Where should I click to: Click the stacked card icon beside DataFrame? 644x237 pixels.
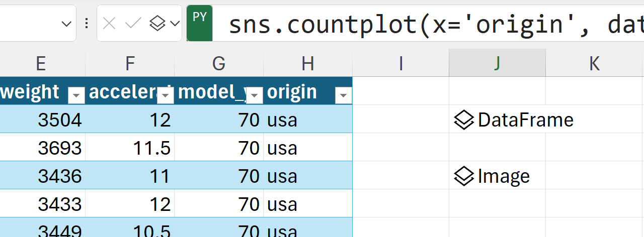tap(464, 120)
